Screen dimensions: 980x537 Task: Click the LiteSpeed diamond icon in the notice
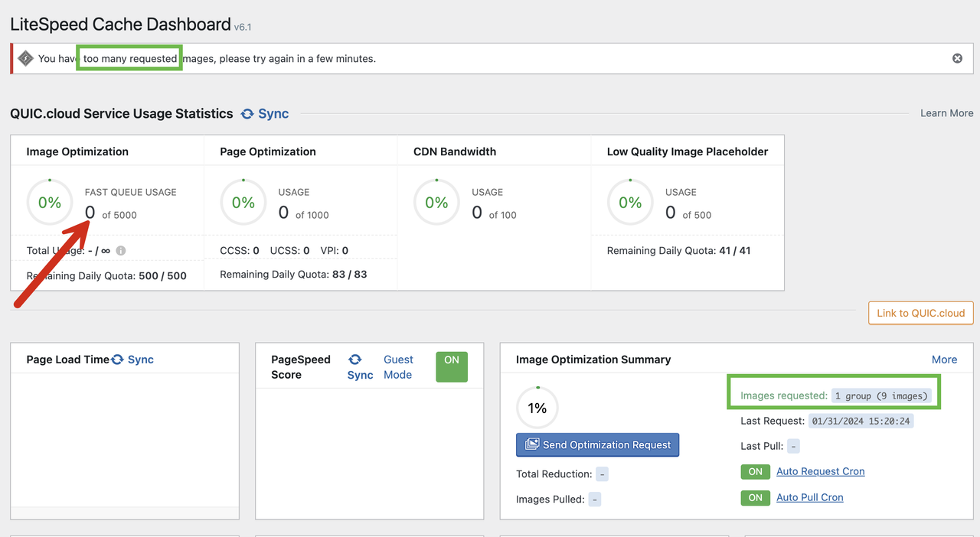coord(25,58)
